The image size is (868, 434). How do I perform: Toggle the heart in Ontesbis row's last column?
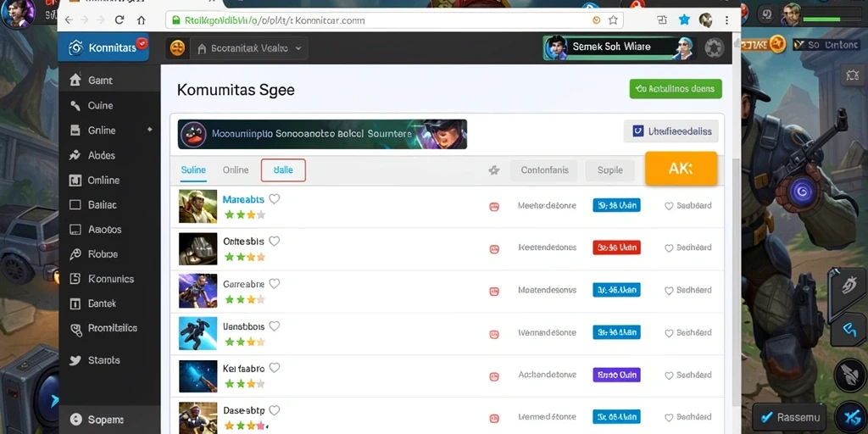coord(669,248)
